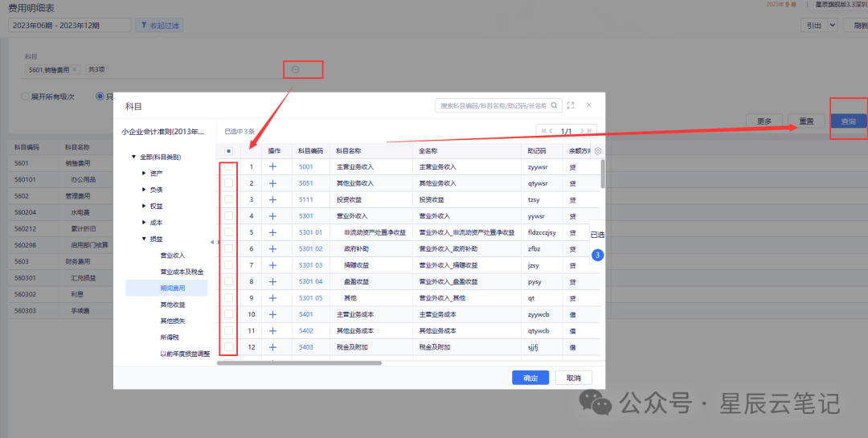Click the 查询 query button
This screenshot has width=868, height=438.
click(x=848, y=121)
